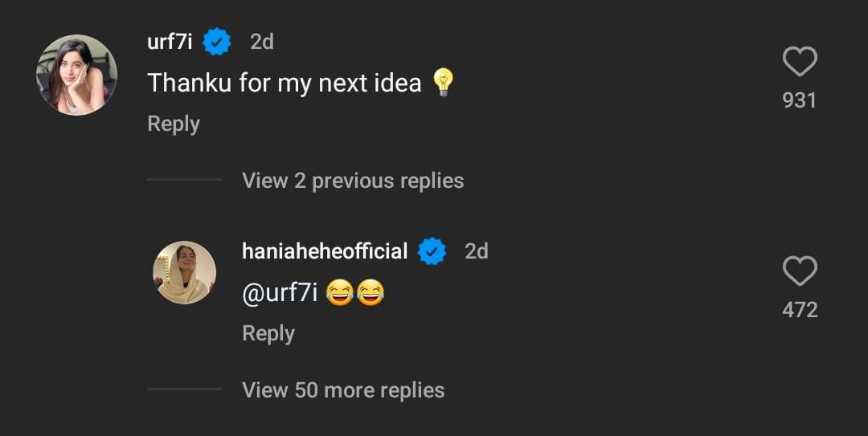
Task: Reply to haniaheheofficial's comment
Action: coord(268,333)
